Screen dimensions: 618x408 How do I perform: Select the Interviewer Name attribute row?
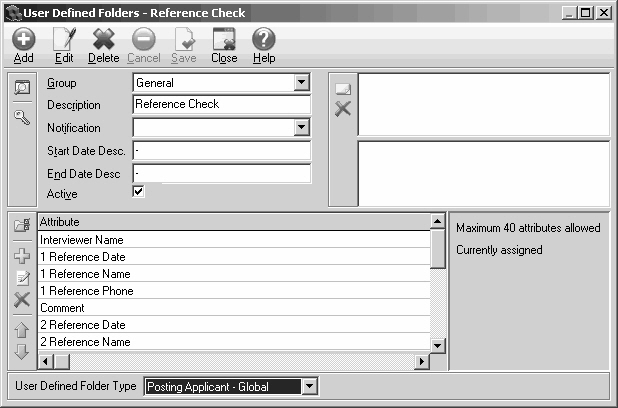click(x=233, y=240)
